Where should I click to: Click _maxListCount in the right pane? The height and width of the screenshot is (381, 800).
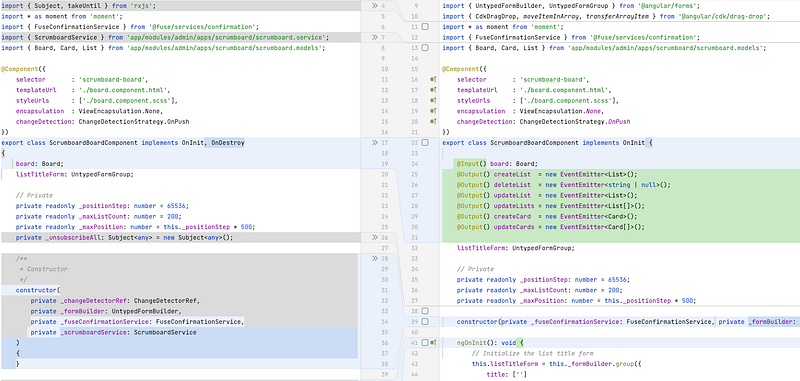[x=543, y=290]
